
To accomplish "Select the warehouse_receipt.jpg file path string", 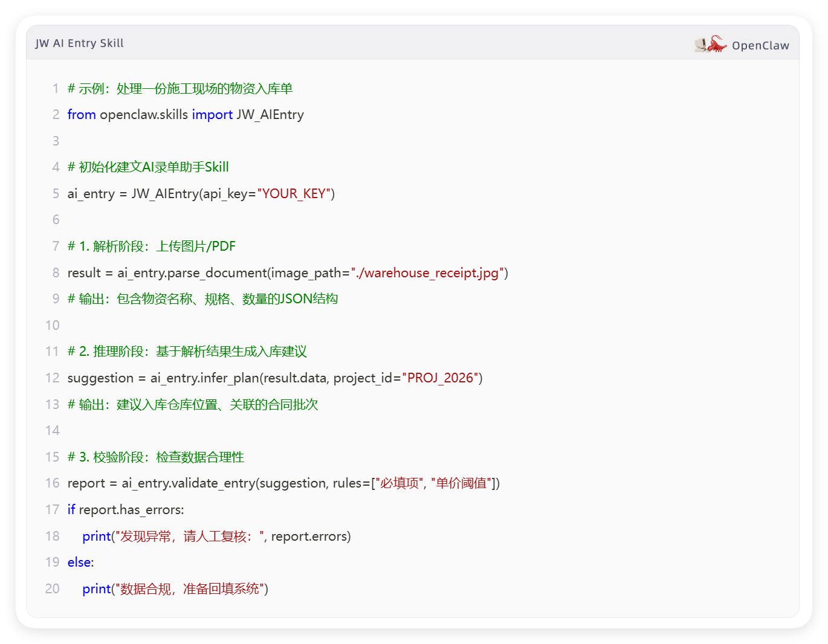I will 429,273.
